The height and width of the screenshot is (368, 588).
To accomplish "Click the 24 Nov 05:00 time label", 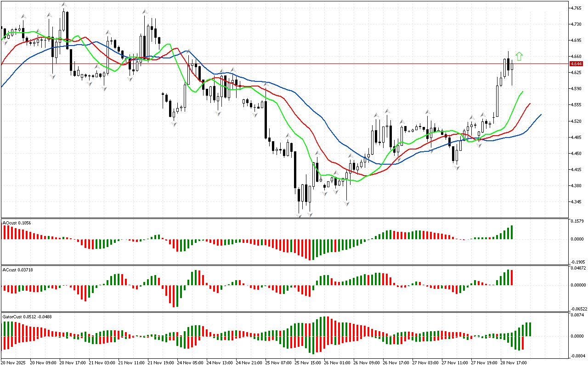I will 191,363.
